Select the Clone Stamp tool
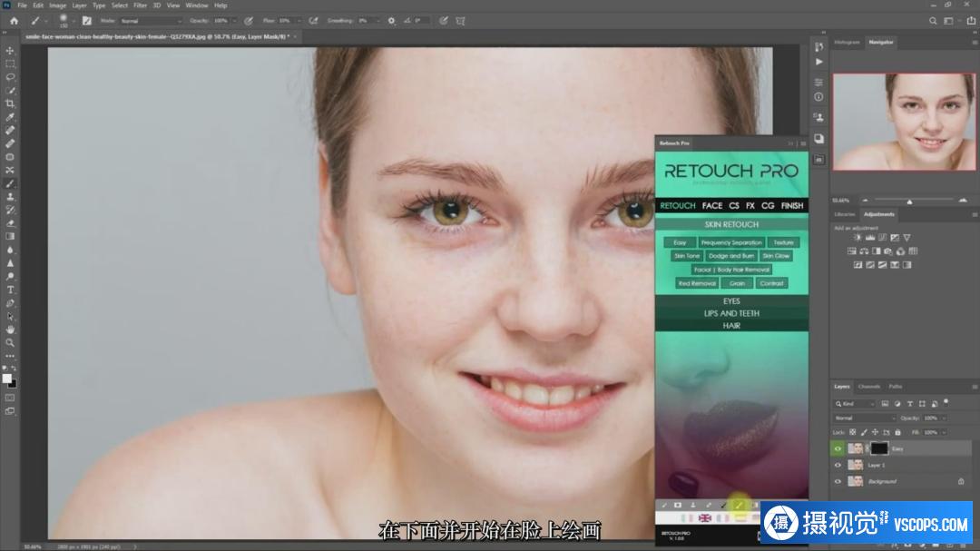 click(10, 197)
